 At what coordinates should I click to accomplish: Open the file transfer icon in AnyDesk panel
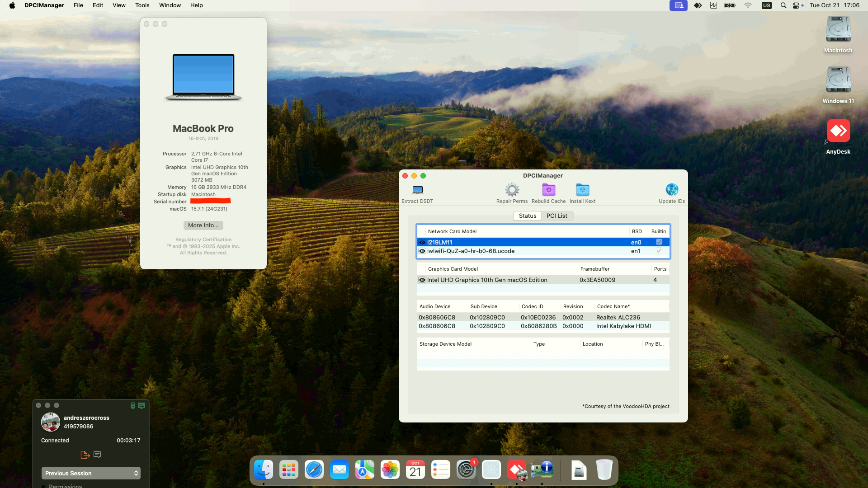85,455
